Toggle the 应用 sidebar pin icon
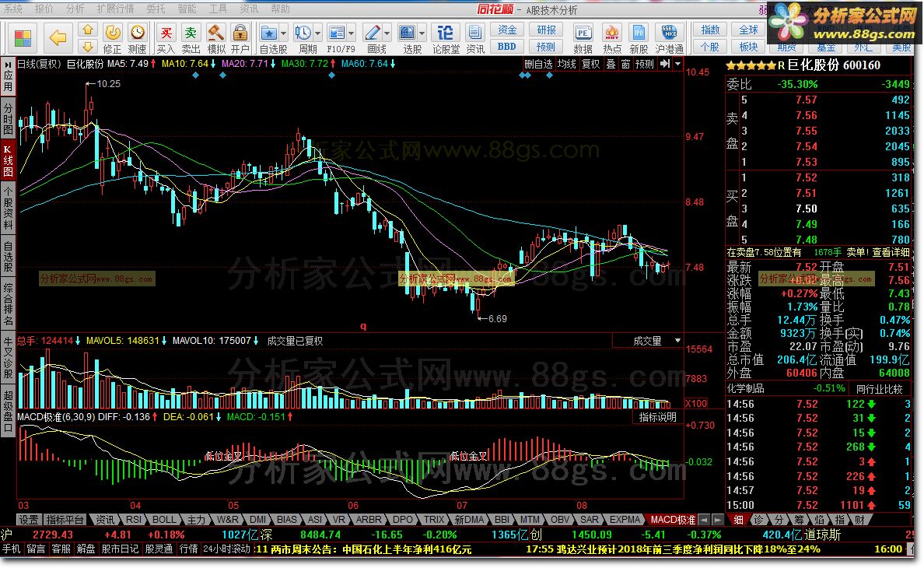Viewport: 924px width, 568px height. coord(9,76)
